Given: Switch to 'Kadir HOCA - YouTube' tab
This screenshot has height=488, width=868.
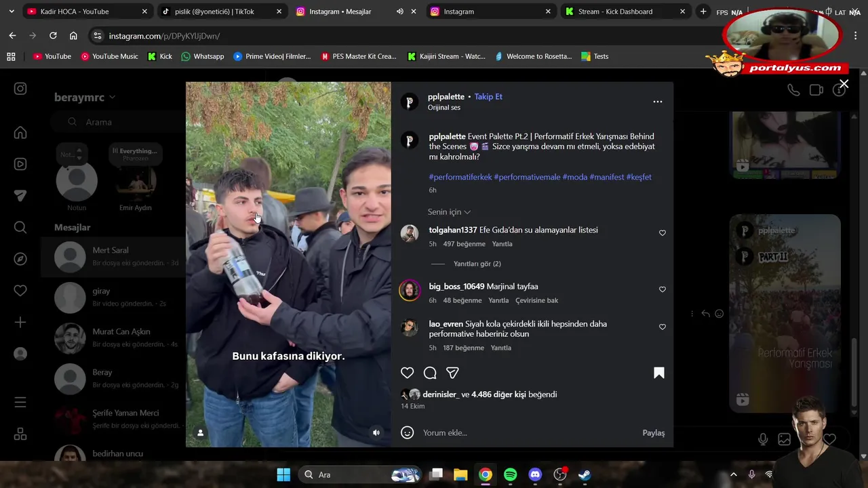Looking at the screenshot, I should tap(87, 12).
